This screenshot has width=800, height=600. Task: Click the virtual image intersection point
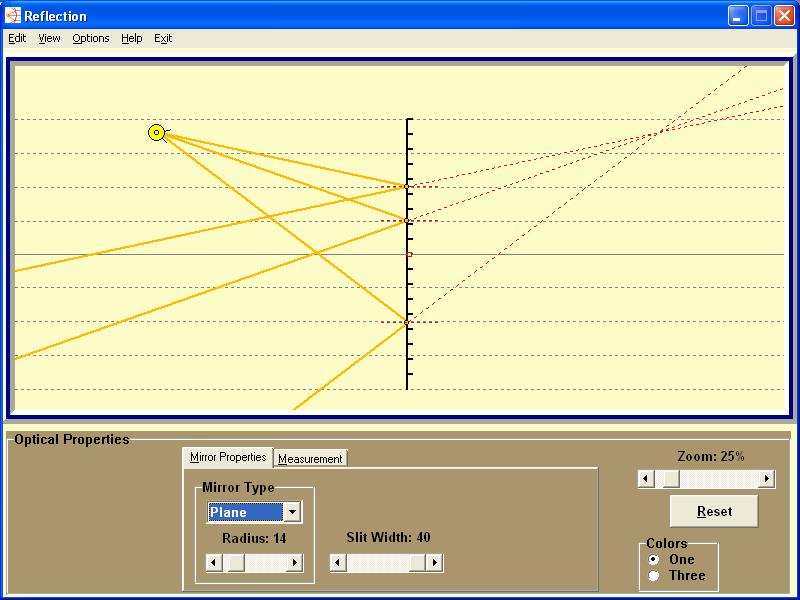[661, 132]
